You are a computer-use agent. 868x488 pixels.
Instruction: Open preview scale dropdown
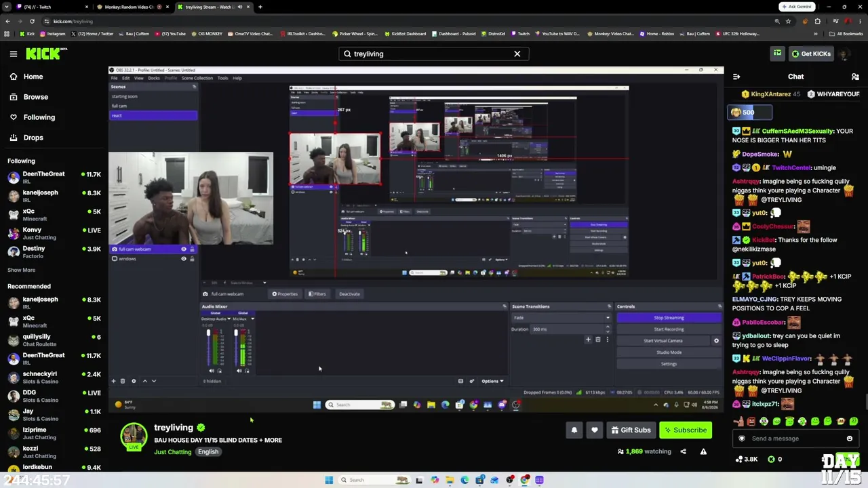tap(264, 283)
